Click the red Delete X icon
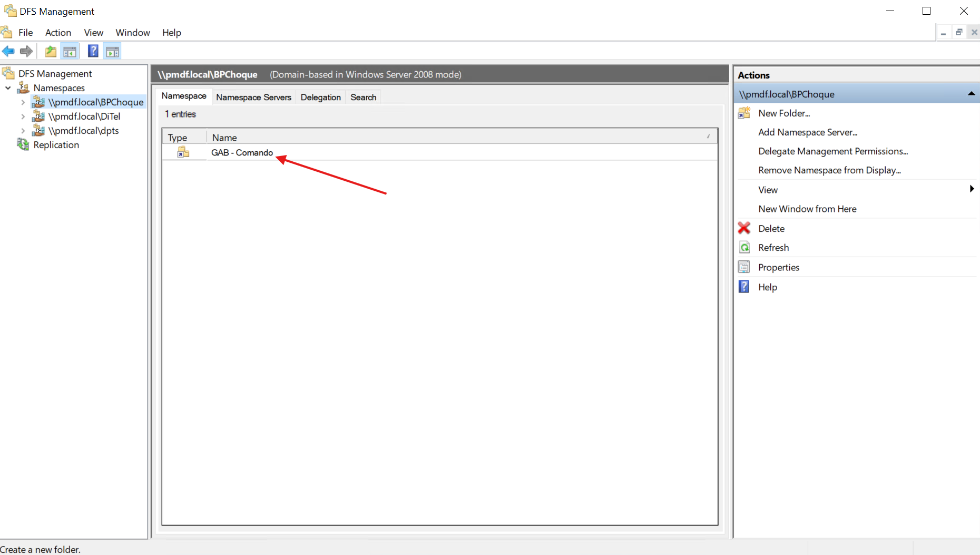The height and width of the screenshot is (555, 980). click(744, 228)
